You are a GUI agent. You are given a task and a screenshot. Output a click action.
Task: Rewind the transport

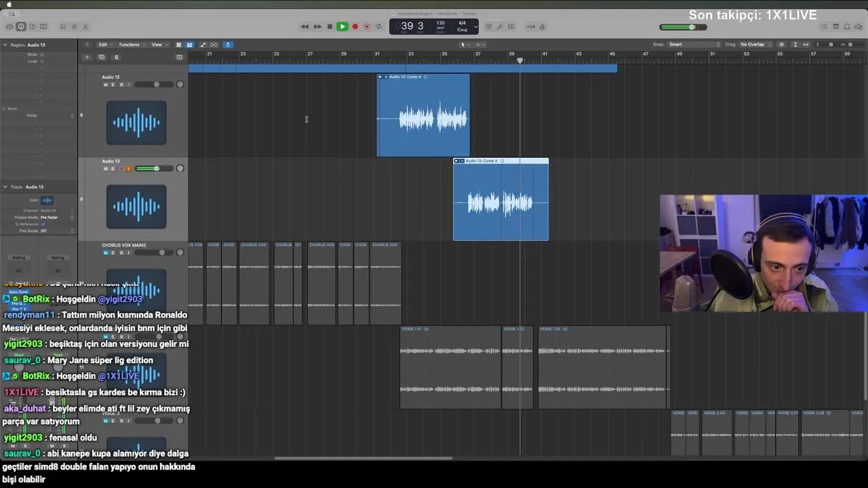pyautogui.click(x=304, y=26)
